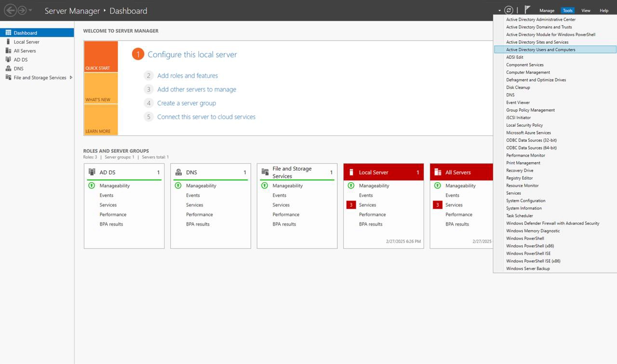Open Services in the Local Server tile
This screenshot has width=617, height=364.
(367, 205)
